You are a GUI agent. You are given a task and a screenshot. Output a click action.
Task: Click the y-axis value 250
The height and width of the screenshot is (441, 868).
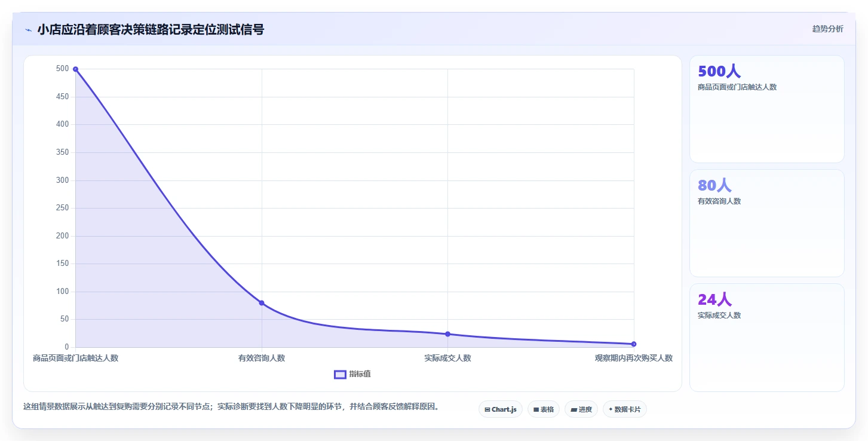(x=63, y=208)
